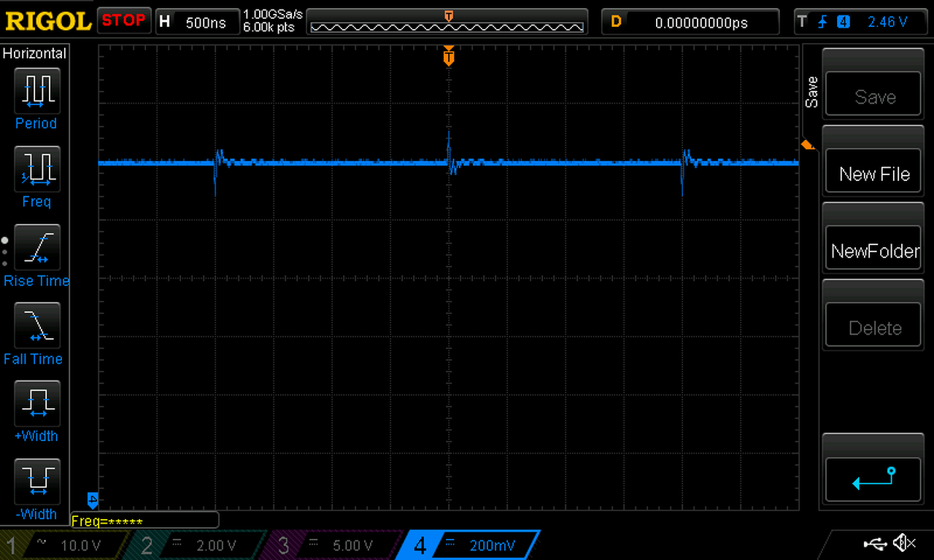Click the USB connection status icon
This screenshot has width=934, height=560.
click(x=875, y=543)
